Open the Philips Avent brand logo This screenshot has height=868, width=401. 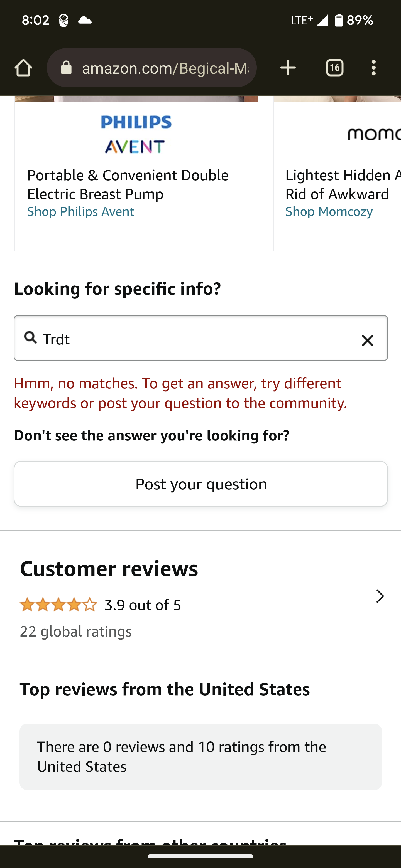136,134
